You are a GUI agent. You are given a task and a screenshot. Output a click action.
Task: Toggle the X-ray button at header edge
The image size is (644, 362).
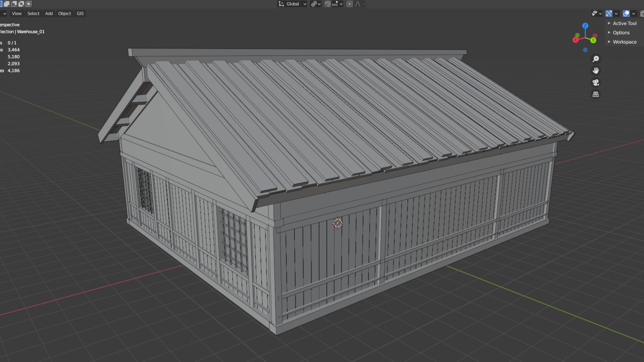(x=642, y=13)
